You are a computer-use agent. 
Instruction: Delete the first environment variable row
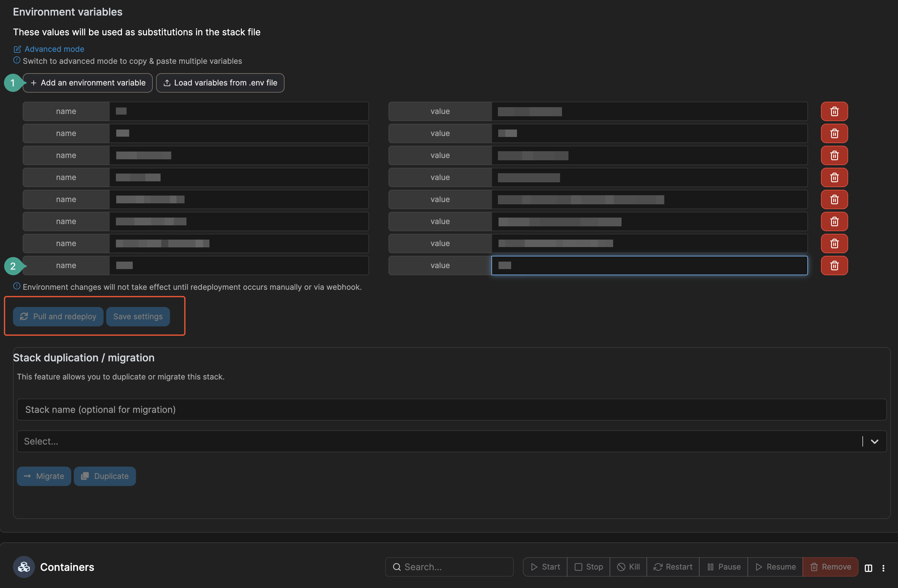click(834, 111)
